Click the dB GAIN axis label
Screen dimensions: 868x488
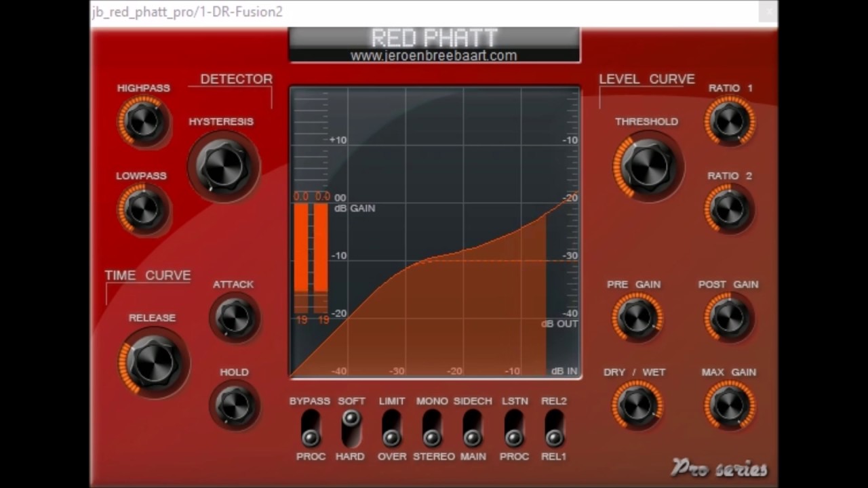tap(355, 208)
